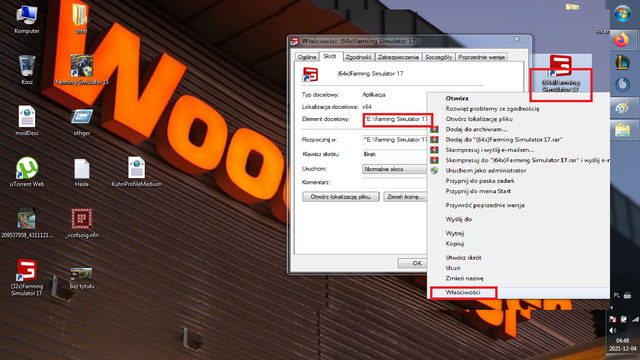Open the Paint palette taskbar icon
This screenshot has width=640, height=360.
622,108
